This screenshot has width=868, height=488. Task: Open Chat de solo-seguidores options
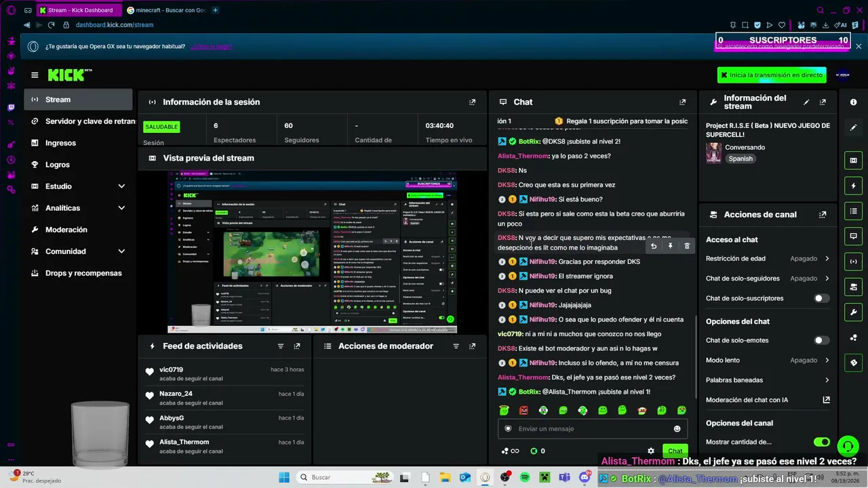768,279
